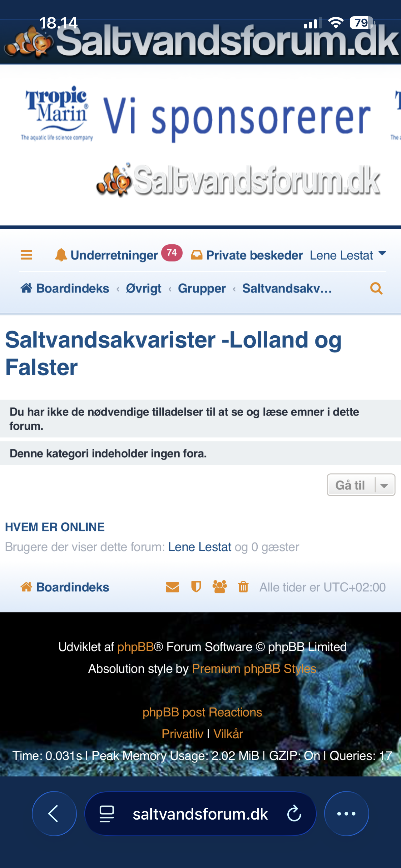Click the members group icon in footer
Image resolution: width=401 pixels, height=868 pixels.
220,587
